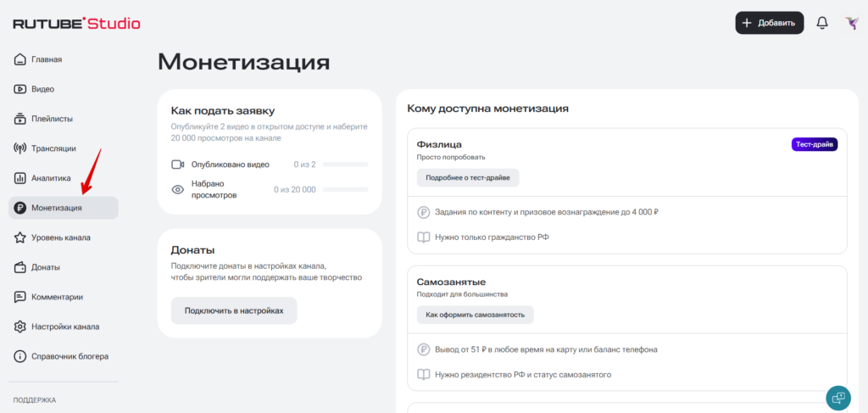This screenshot has height=413, width=868.
Task: Click Подходит для большинства subtitle
Action: tap(462, 294)
